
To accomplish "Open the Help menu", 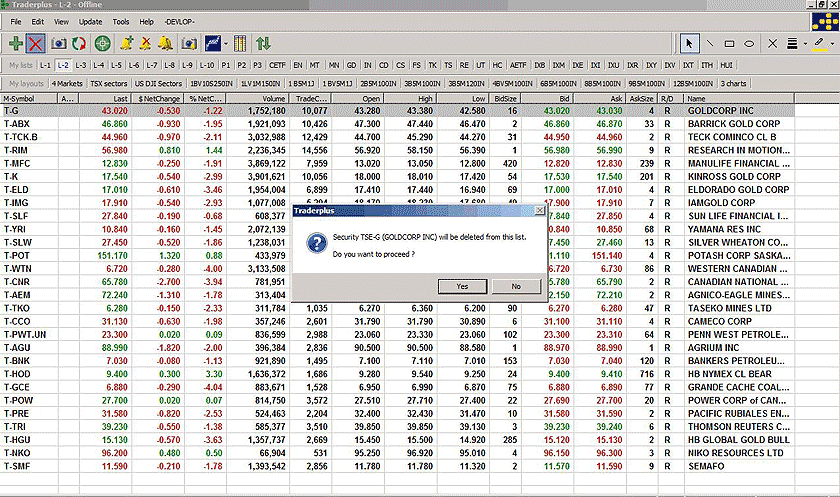I will [146, 22].
